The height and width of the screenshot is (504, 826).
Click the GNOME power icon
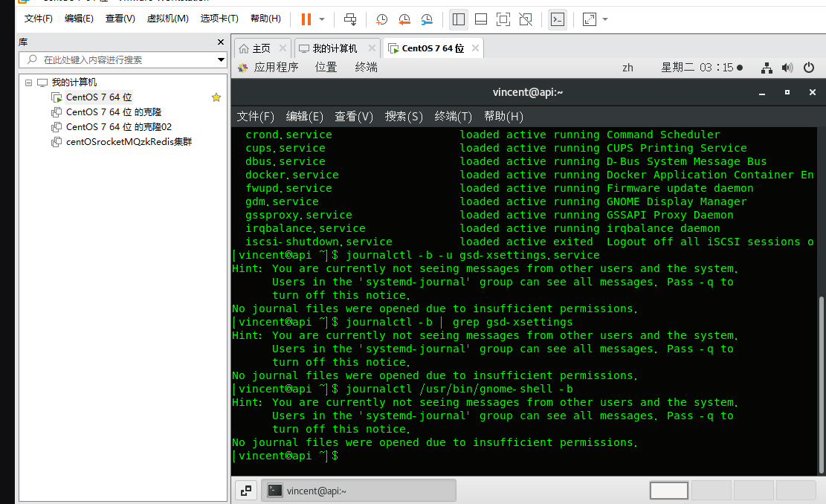(809, 68)
